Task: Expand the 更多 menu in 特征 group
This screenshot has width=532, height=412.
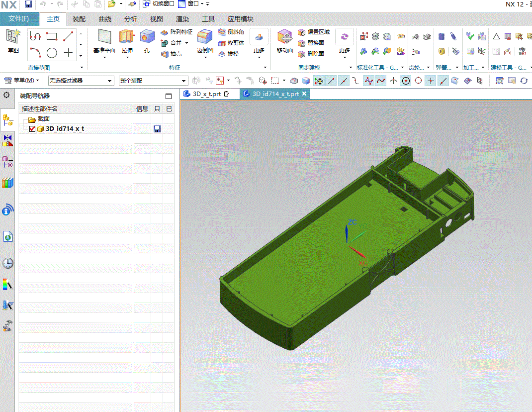Action: click(259, 43)
